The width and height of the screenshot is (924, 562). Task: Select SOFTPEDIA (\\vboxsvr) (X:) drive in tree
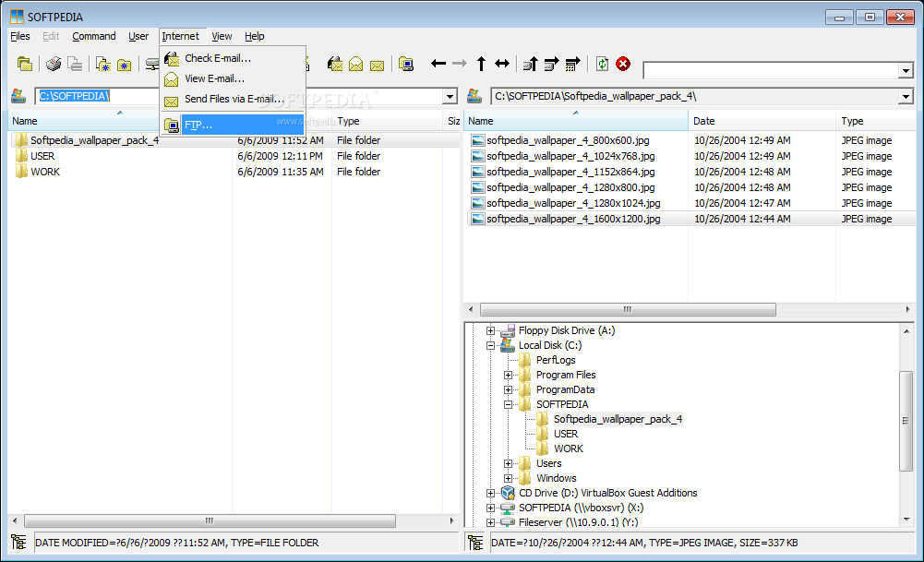pos(581,508)
